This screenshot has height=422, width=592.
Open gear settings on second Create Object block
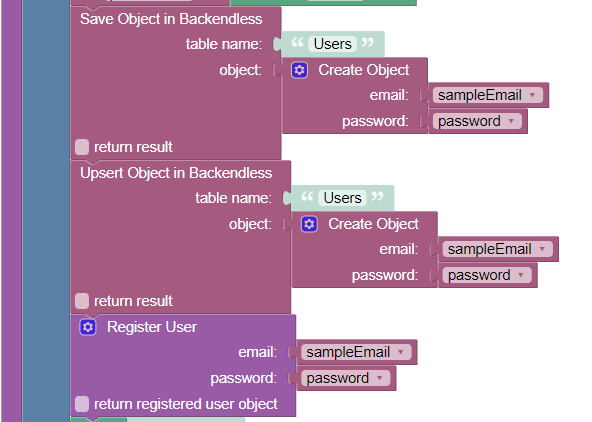point(309,224)
